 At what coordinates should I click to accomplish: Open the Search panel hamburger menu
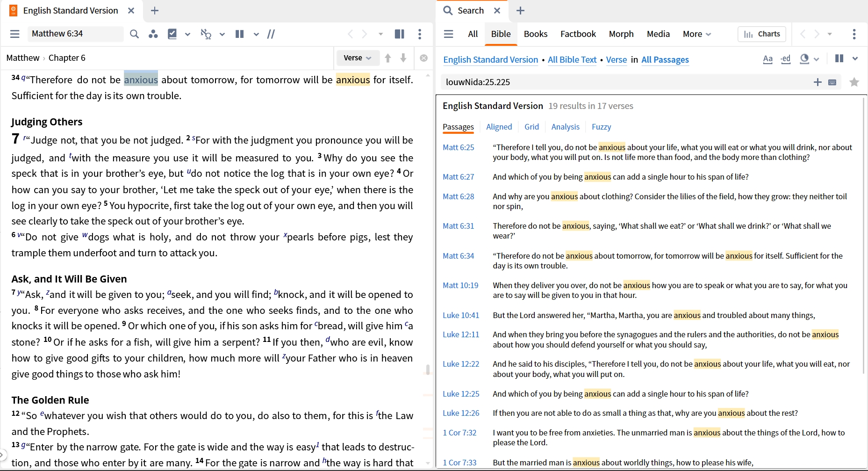pos(449,34)
